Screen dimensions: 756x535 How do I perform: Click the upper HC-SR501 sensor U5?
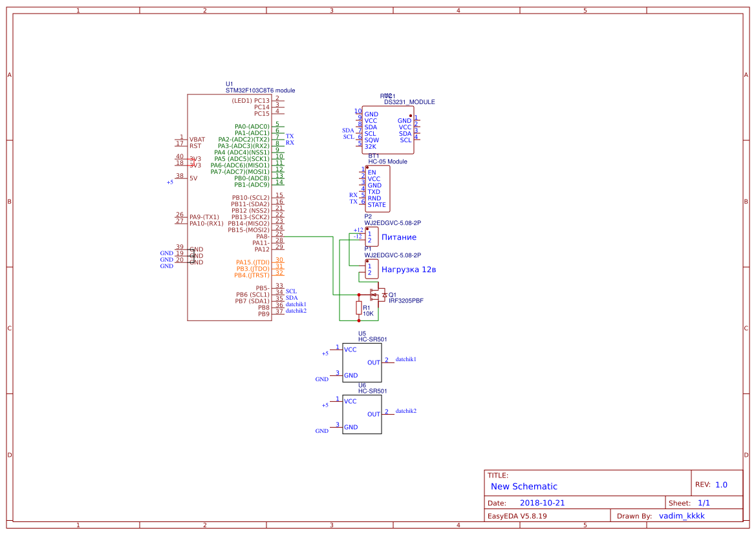point(362,362)
